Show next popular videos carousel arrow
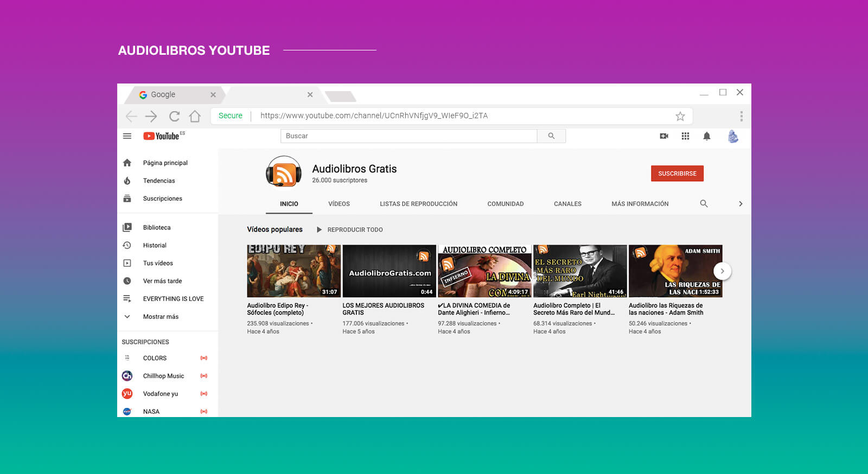This screenshot has height=474, width=868. (722, 271)
